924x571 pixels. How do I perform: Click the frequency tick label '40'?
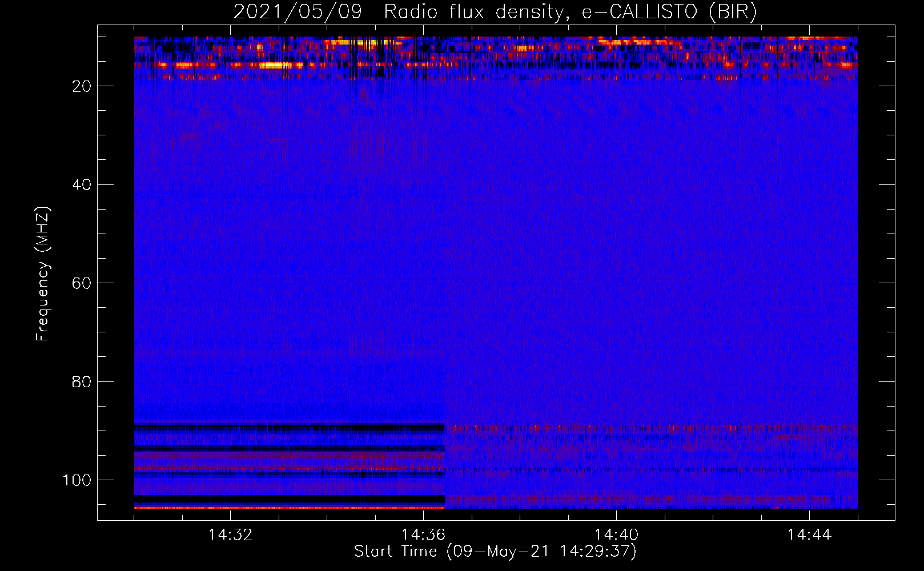tap(82, 185)
